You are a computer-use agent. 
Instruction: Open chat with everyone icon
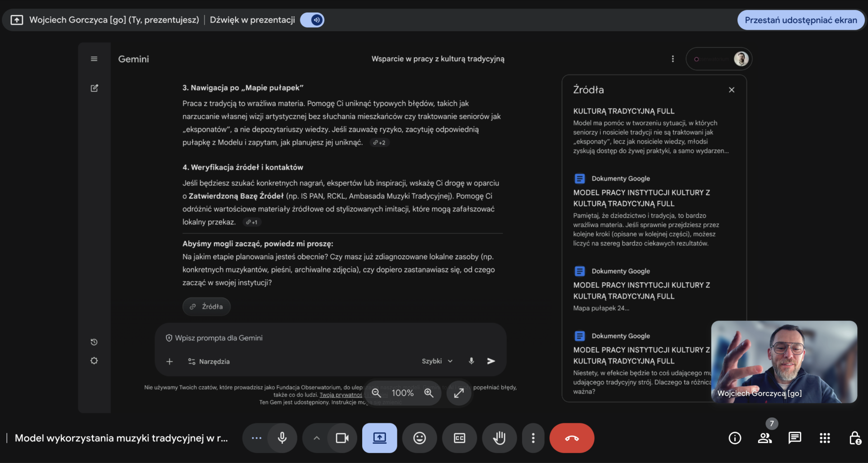[x=795, y=438]
